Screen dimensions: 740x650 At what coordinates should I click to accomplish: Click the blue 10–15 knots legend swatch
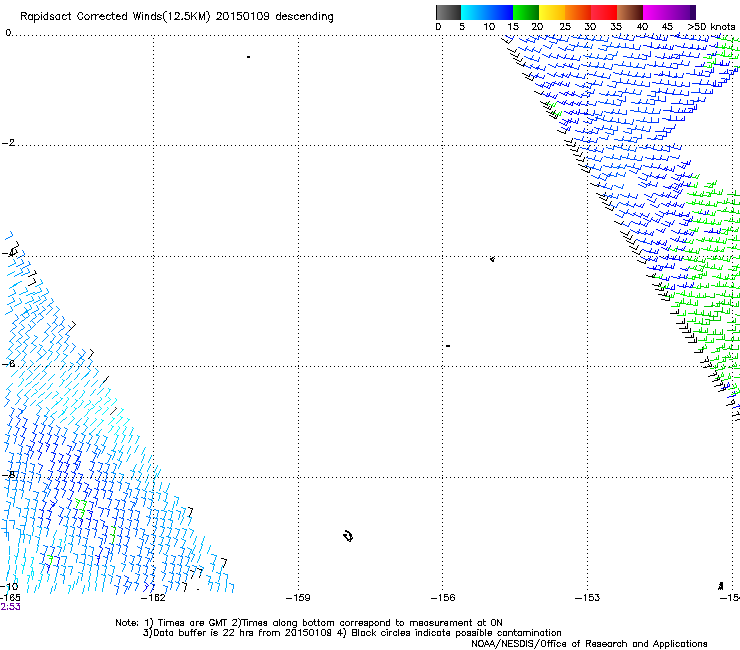click(x=500, y=12)
